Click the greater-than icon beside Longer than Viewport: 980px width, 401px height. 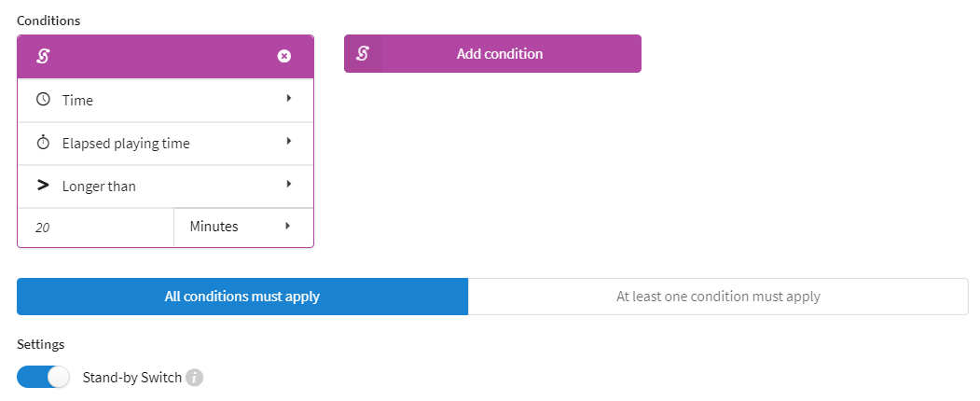click(43, 185)
